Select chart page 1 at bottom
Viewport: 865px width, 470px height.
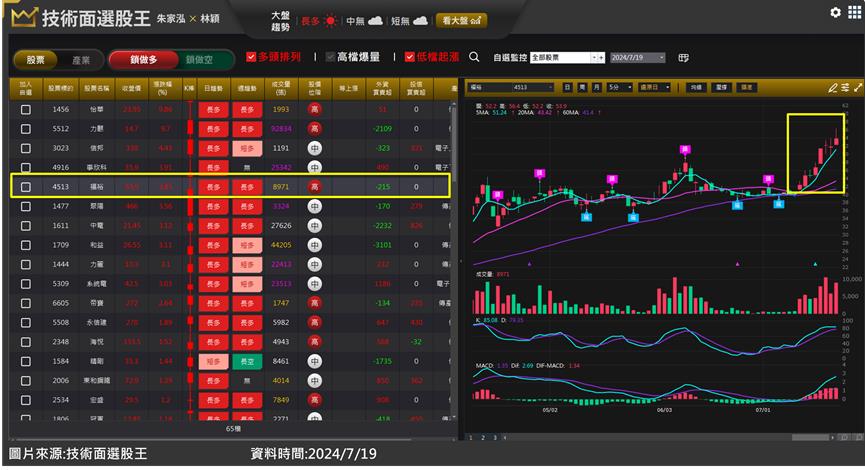[471, 437]
